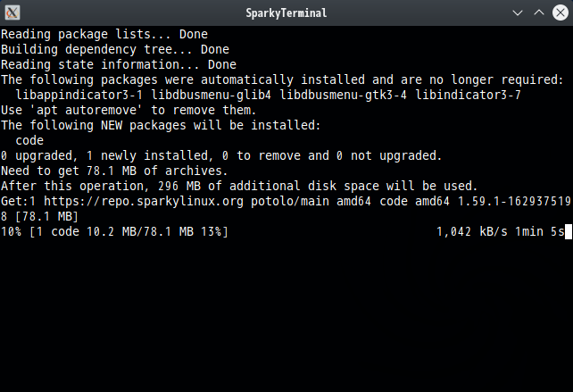Click the libdbusmenu-glib4 package name
573x392 pixels.
coord(211,95)
